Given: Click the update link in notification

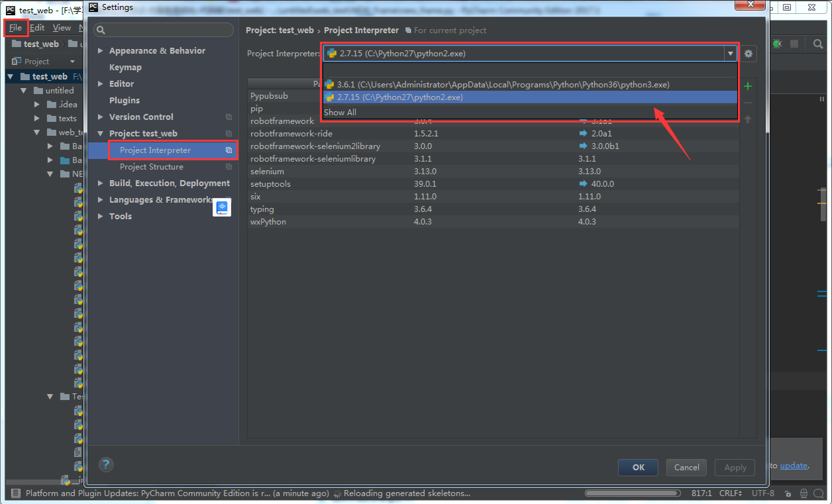Looking at the screenshot, I should [x=794, y=466].
